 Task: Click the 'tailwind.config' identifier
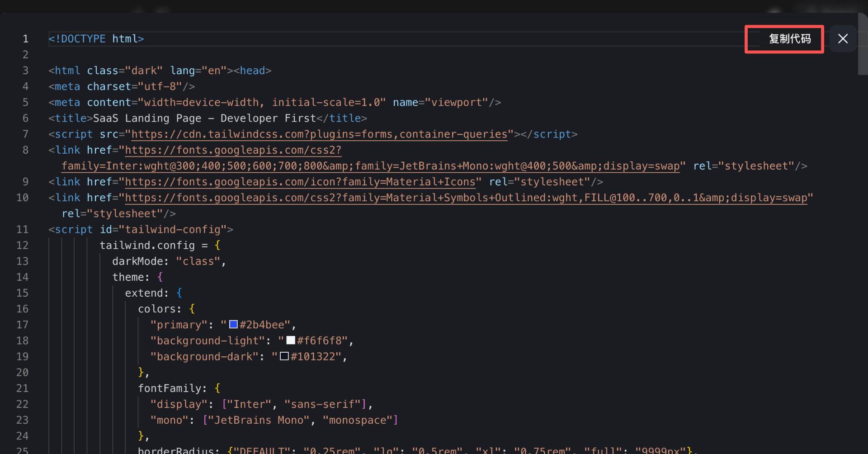(x=147, y=245)
